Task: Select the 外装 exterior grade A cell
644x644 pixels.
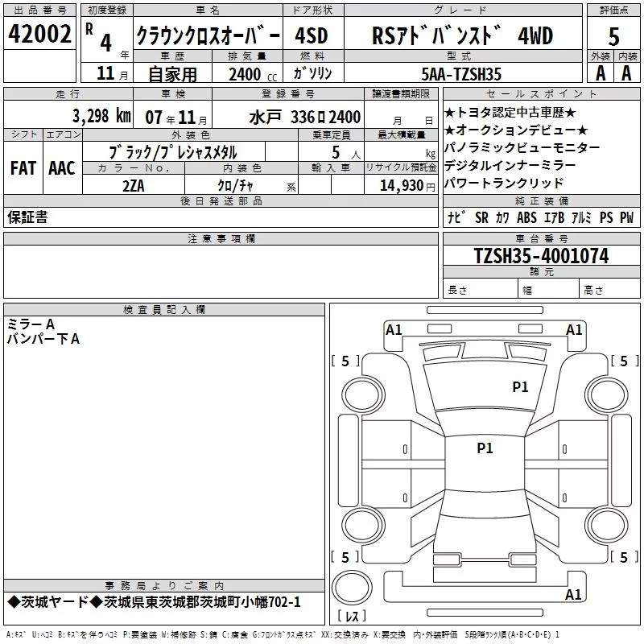Action: point(599,72)
